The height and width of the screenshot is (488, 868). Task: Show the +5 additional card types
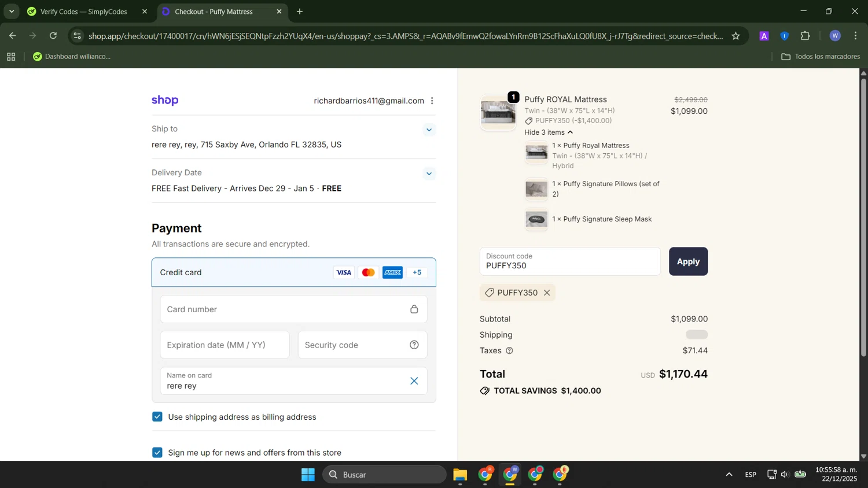pyautogui.click(x=417, y=272)
